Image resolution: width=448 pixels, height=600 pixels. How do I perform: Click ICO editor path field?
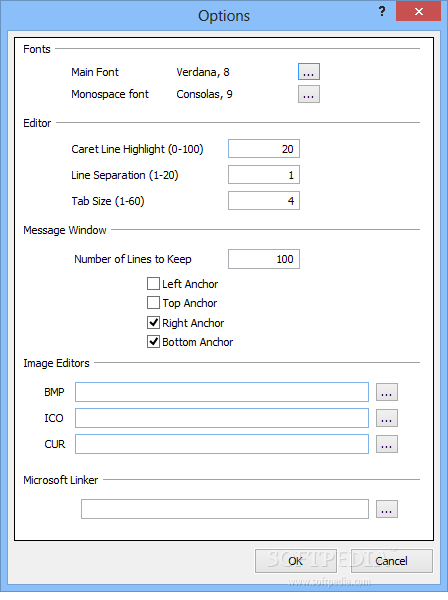(222, 418)
